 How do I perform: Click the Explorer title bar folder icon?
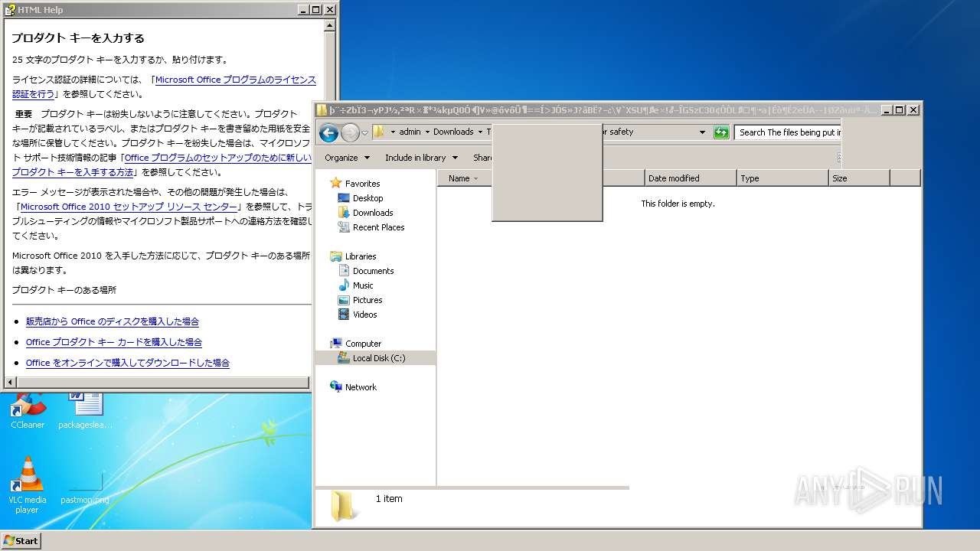(322, 110)
